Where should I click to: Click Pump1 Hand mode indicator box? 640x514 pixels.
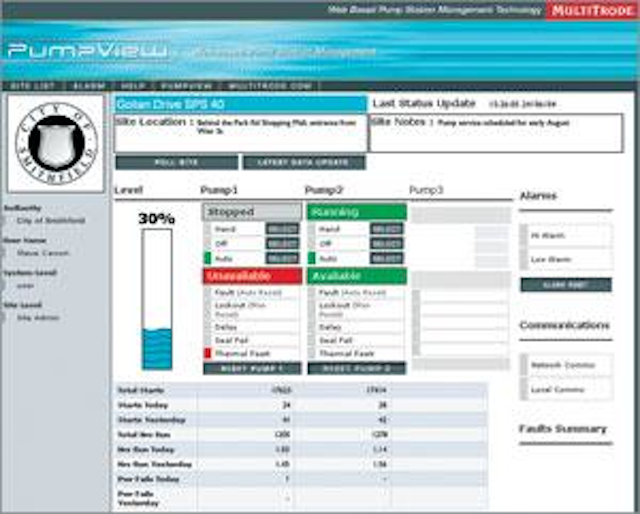[x=207, y=229]
